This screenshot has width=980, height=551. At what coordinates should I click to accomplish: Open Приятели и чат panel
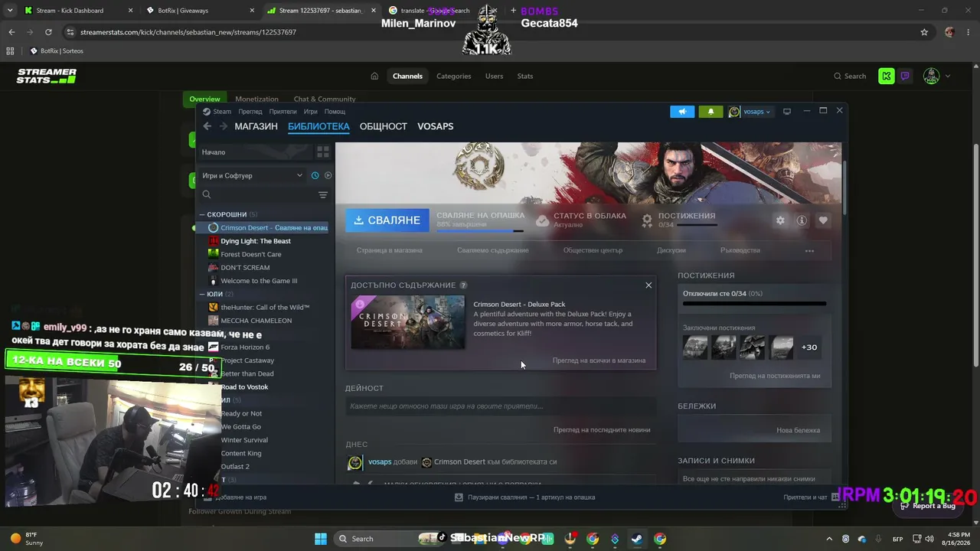[x=810, y=497]
